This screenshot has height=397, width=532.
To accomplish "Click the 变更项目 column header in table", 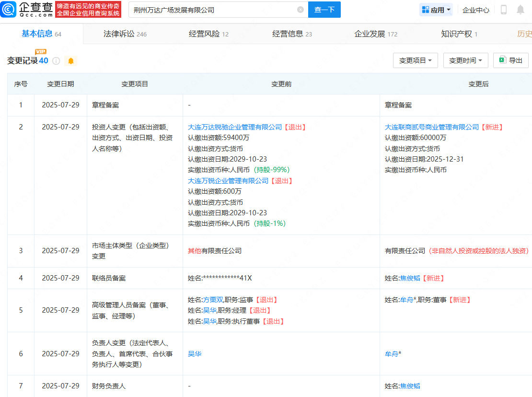I will 135,84.
